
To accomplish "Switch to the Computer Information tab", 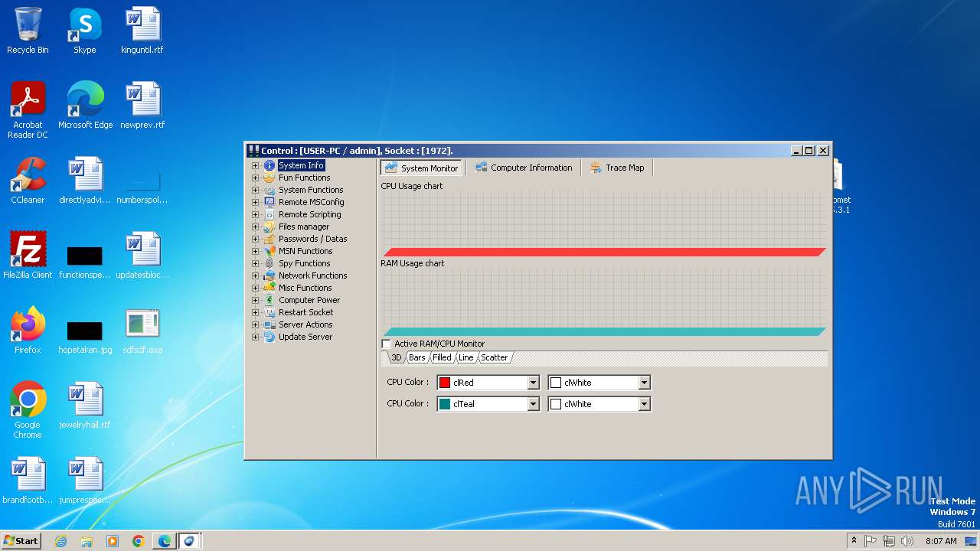I will coord(524,168).
